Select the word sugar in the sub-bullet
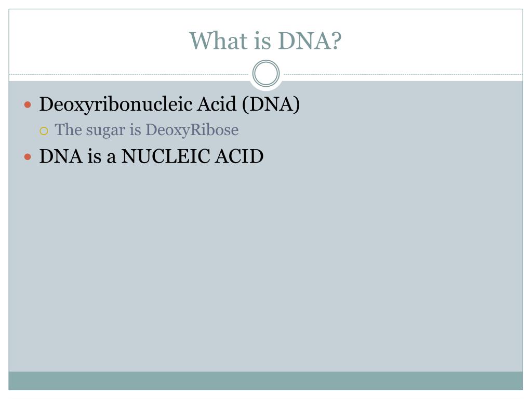The width and height of the screenshot is (532, 399). point(105,131)
